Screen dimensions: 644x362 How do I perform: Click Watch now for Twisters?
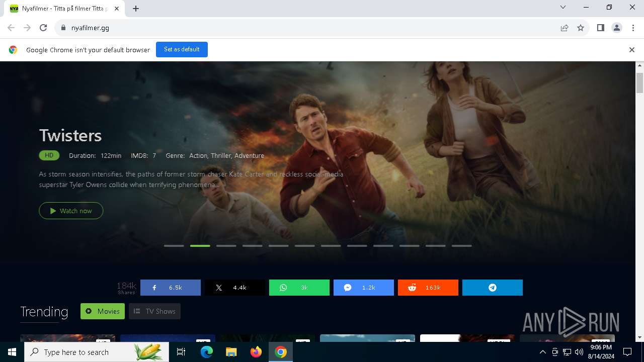click(x=71, y=211)
